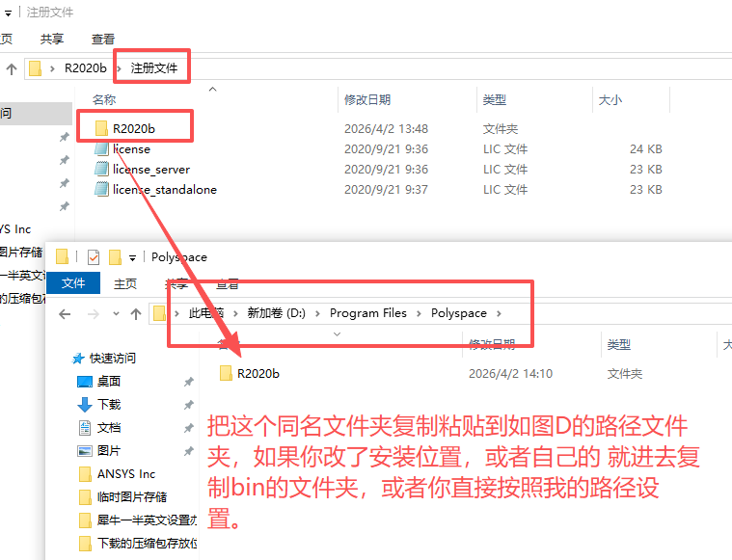732x560 pixels.
Task: Open the 共享 tab in the 注册文件 window
Action: click(x=52, y=39)
